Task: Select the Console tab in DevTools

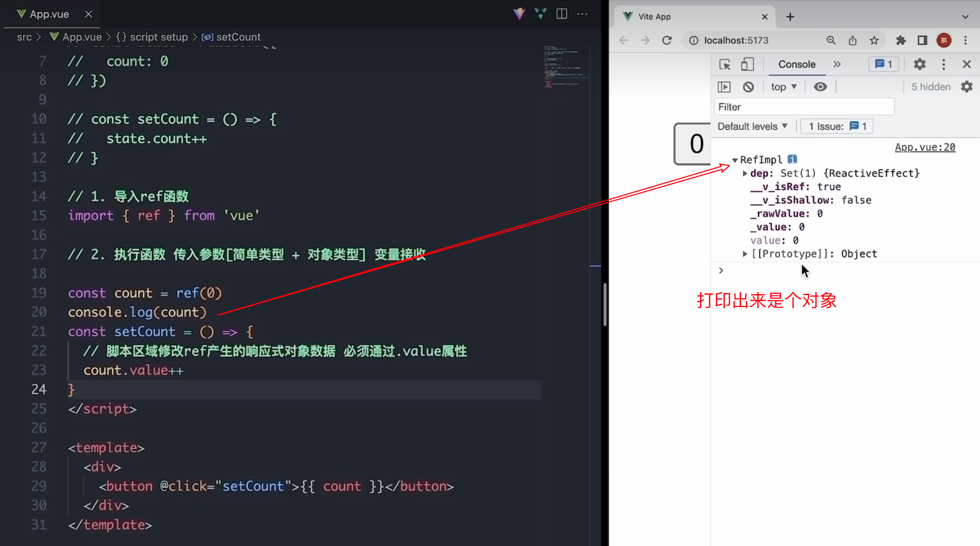Action: pos(797,64)
